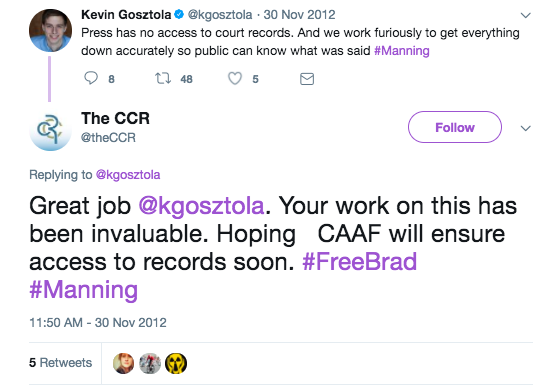Retweet Kevin Gosztola's tweet via retweet icon
This screenshot has height=389, width=560.
163,78
